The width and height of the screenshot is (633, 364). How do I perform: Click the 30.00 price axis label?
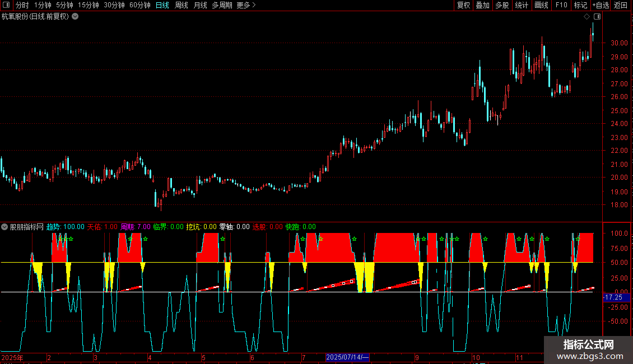(x=619, y=43)
